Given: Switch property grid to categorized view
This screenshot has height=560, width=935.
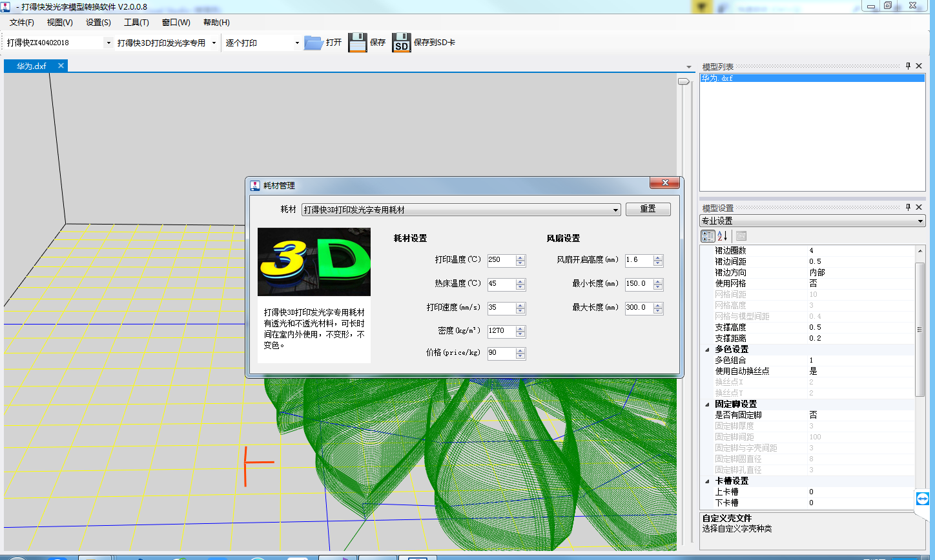Looking at the screenshot, I should 708,236.
